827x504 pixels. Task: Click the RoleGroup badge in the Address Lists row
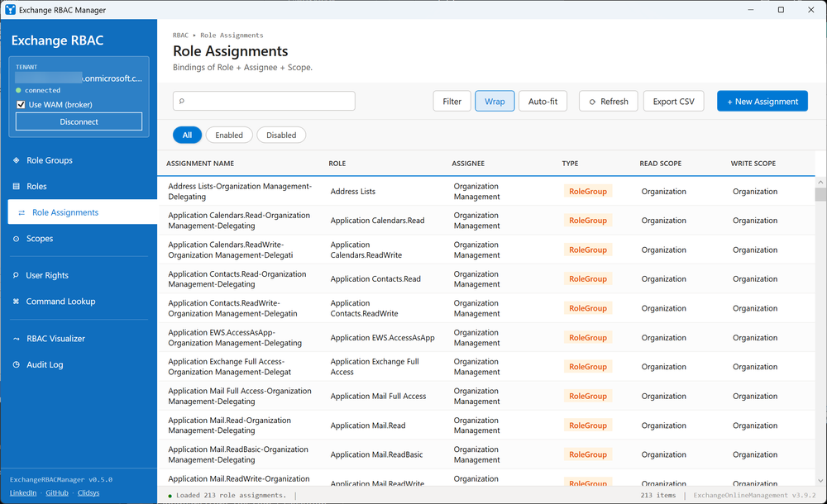click(588, 192)
